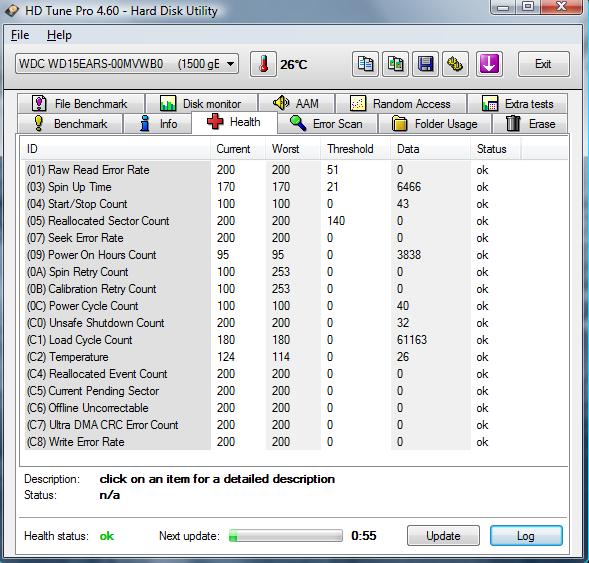589x563 pixels.
Task: Switch to the File Benchmark tab
Action: [x=81, y=103]
